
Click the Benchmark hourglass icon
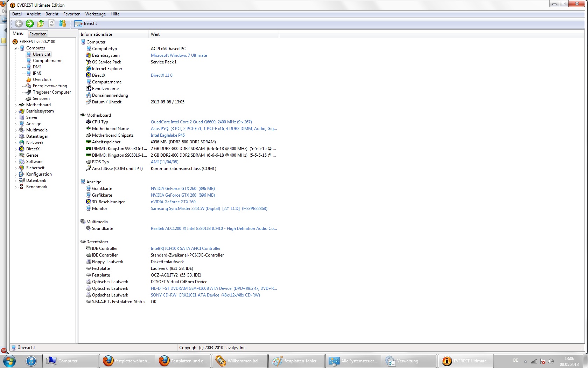(22, 187)
